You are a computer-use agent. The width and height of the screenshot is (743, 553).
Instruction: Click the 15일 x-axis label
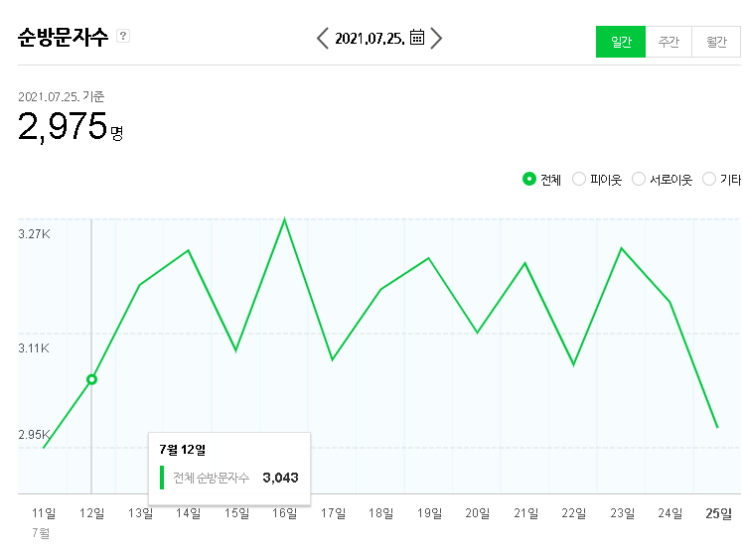(x=236, y=513)
